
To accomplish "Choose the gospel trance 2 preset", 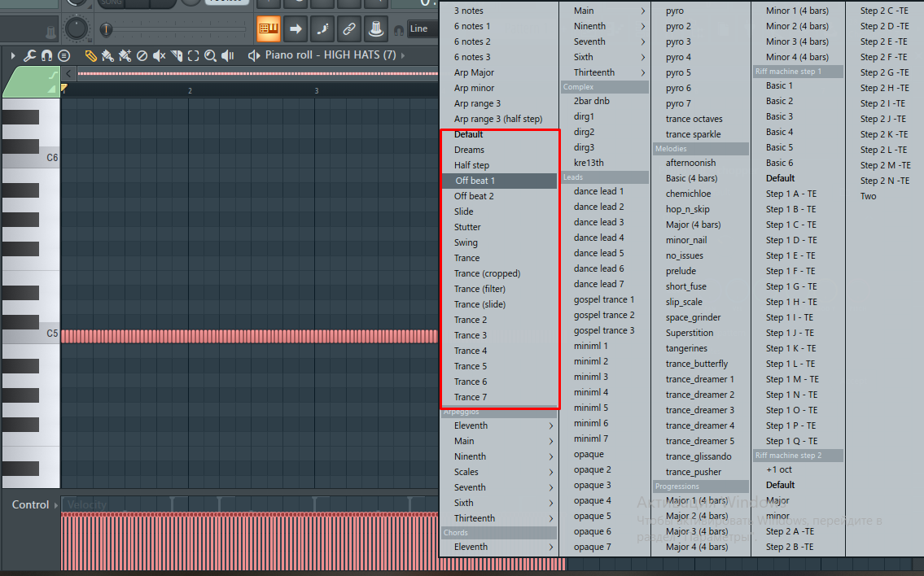I will pos(605,315).
